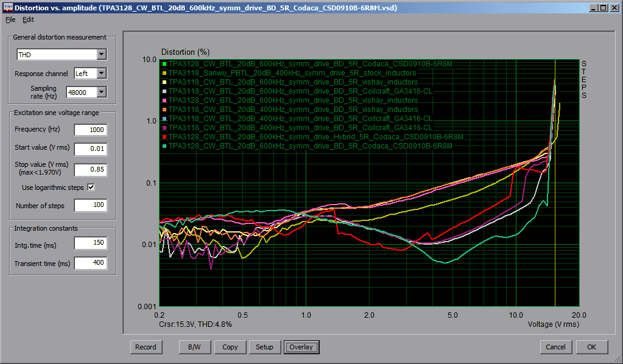Click the Transient time (ms) field
623x364 pixels.
(90, 264)
